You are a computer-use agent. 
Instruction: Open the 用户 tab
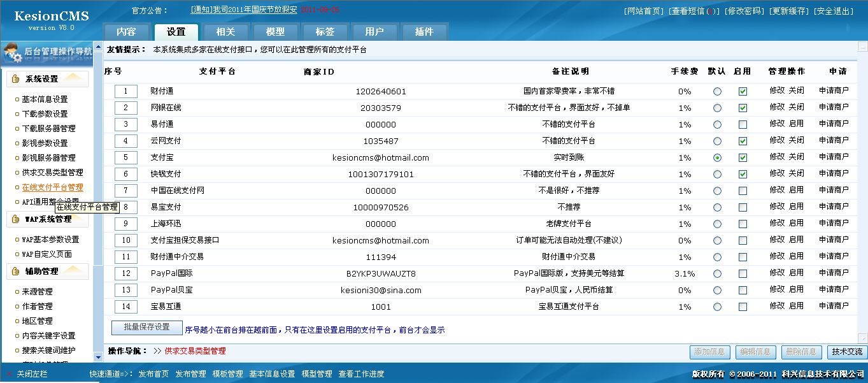pos(374,32)
